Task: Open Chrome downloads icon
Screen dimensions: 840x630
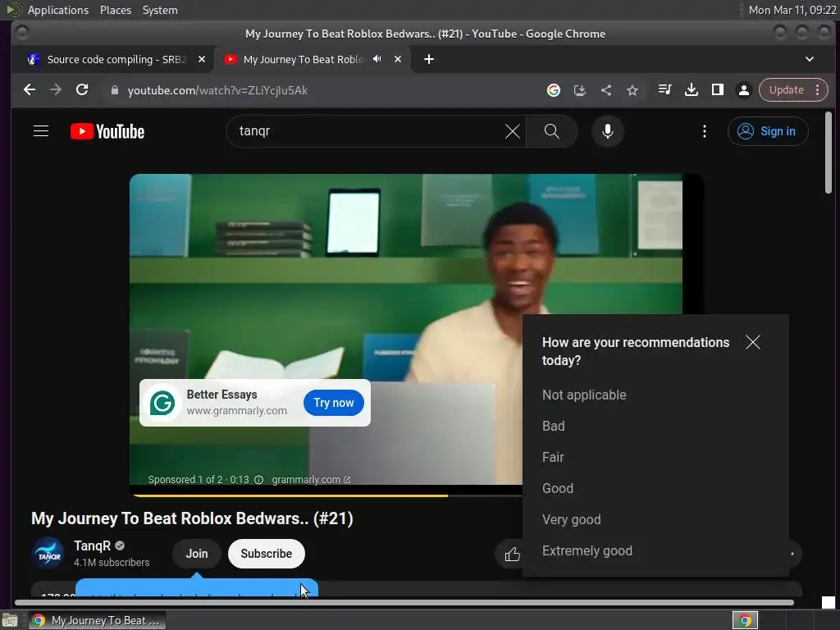Action: [691, 90]
